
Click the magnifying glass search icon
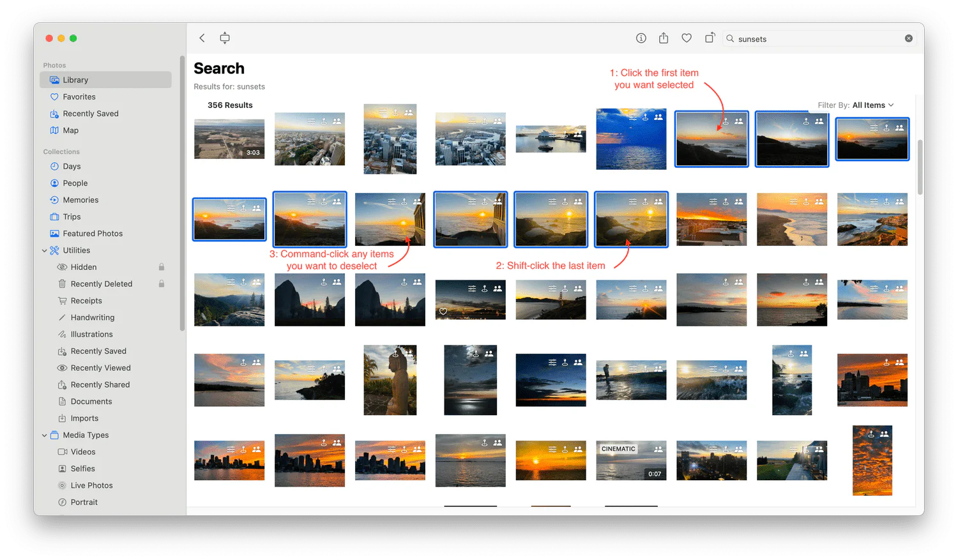[730, 38]
